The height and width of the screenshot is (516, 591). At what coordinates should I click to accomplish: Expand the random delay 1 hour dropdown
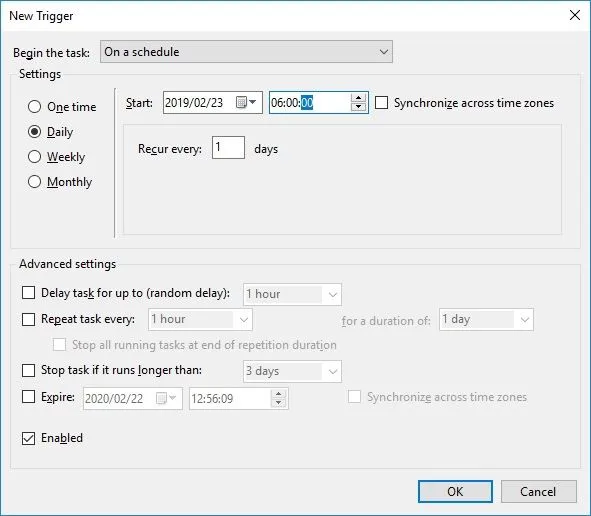292,294
